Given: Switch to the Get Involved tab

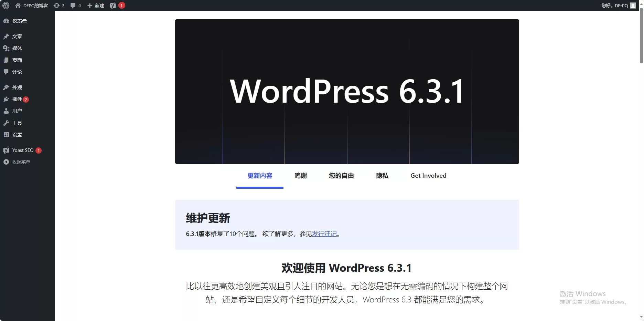Looking at the screenshot, I should (x=428, y=176).
